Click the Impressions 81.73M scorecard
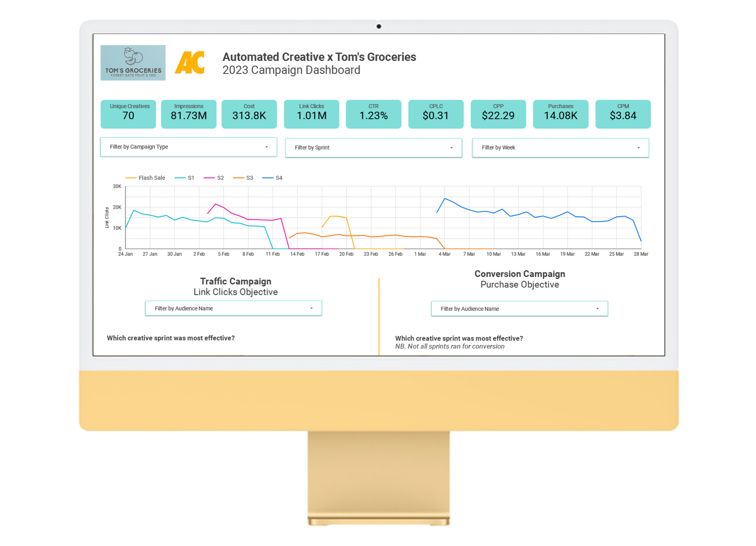The height and width of the screenshot is (546, 756). pyautogui.click(x=188, y=114)
